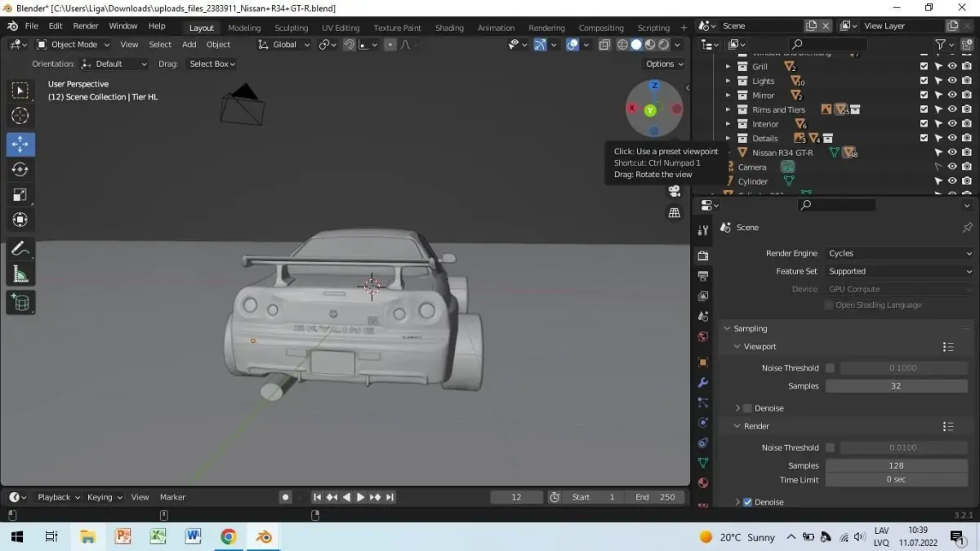The height and width of the screenshot is (551, 980).
Task: Open the Add menu in viewport header
Action: click(189, 45)
